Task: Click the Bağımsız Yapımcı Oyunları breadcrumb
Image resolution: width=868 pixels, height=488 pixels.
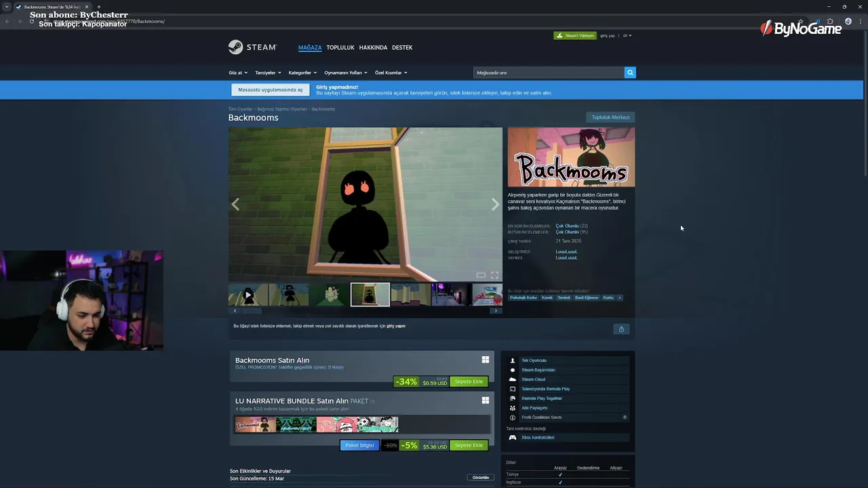Action: click(282, 109)
